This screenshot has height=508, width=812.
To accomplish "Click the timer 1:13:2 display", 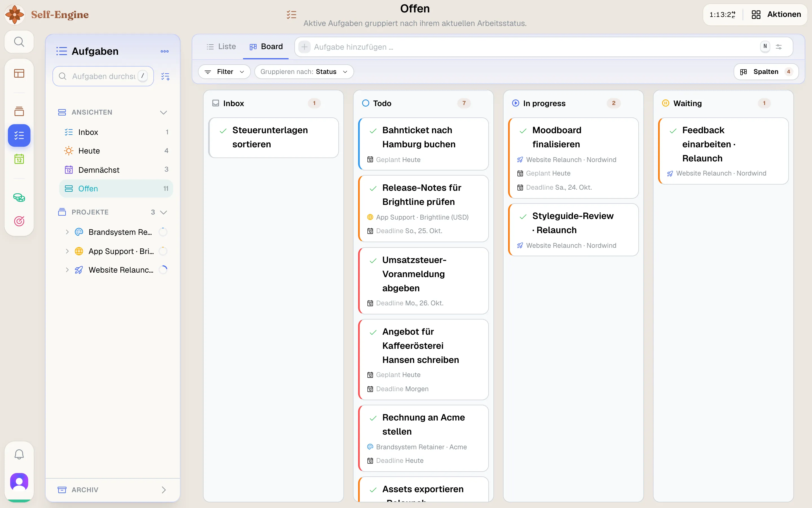I will [722, 14].
